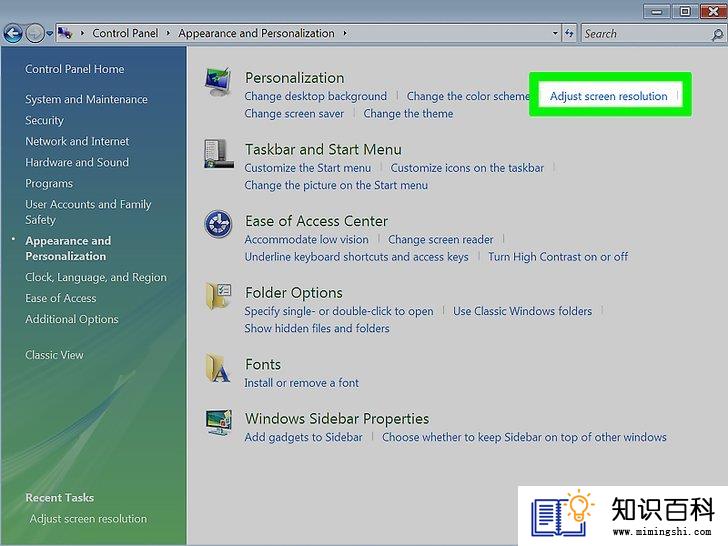Go back with the Back arrow
Screen dimensions: 728x546
13,33
